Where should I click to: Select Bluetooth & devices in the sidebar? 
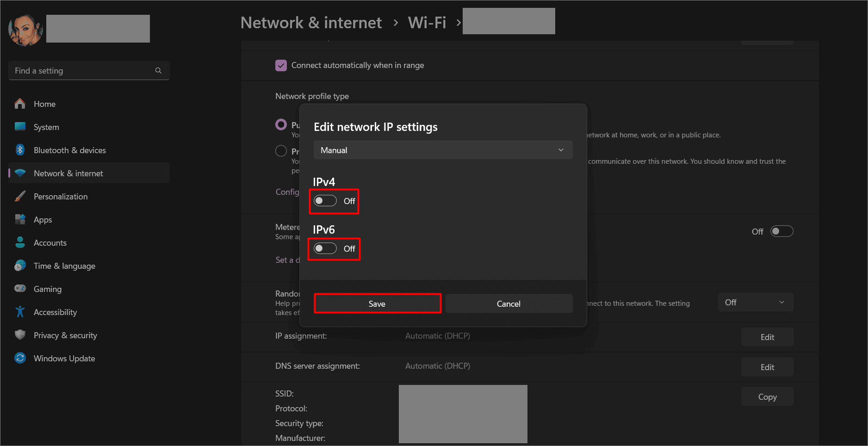(70, 150)
